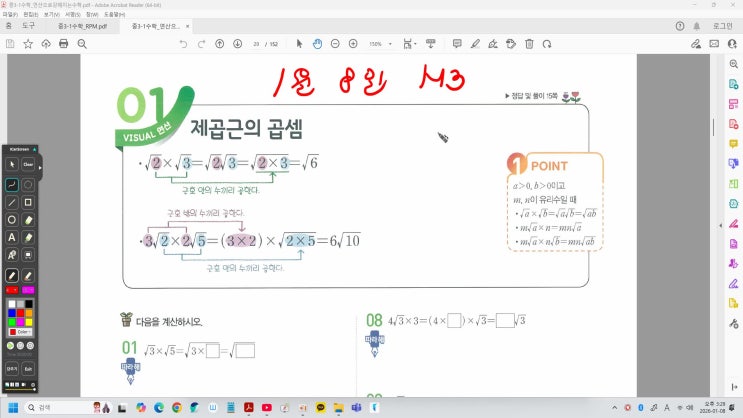This screenshot has height=418, width=743.
Task: Expand the Color dropdown in drawing panel
Action: [23, 331]
